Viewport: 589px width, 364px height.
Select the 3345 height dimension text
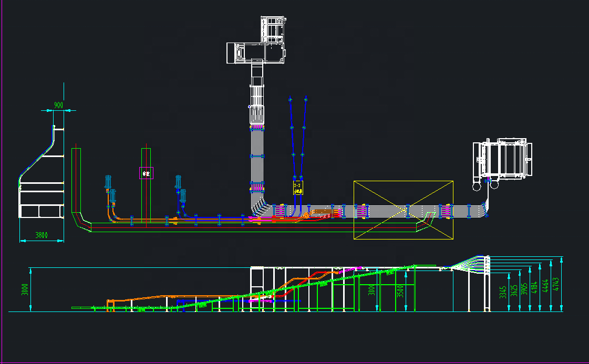click(x=503, y=292)
